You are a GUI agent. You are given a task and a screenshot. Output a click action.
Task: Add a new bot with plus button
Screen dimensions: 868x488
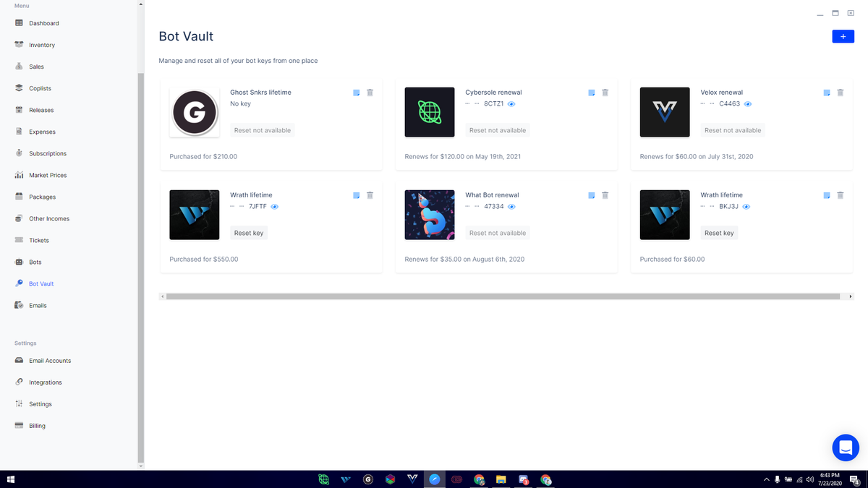click(x=843, y=36)
